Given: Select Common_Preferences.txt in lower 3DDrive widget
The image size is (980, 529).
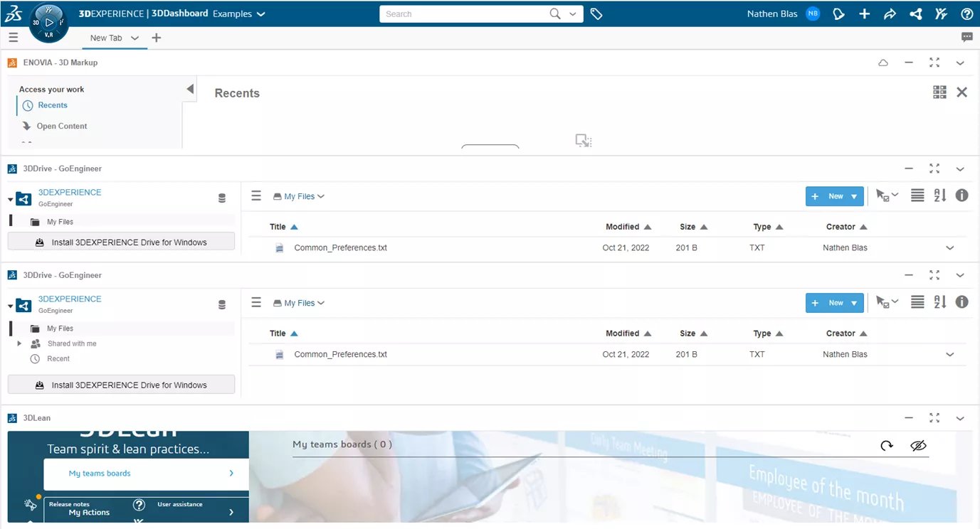Looking at the screenshot, I should tap(340, 354).
